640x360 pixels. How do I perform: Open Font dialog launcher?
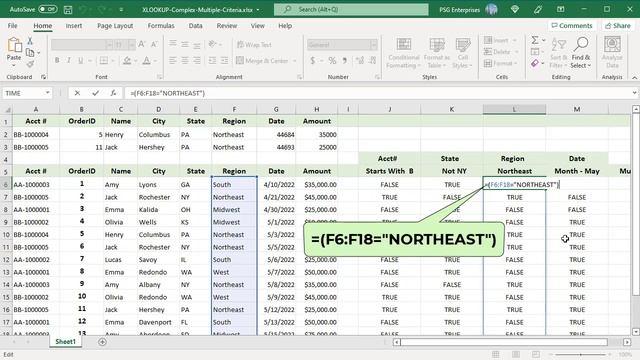[160, 77]
